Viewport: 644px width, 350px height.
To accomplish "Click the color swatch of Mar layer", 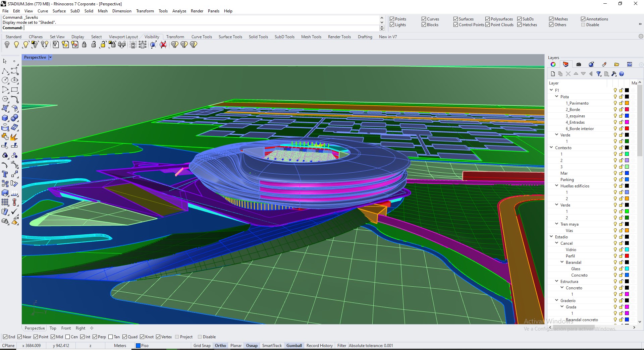I will click(627, 173).
